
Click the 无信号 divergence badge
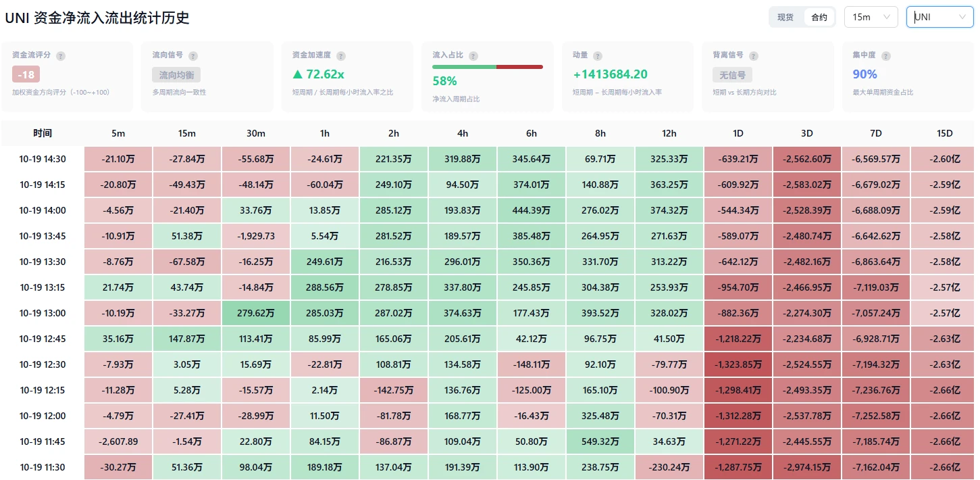coord(732,75)
